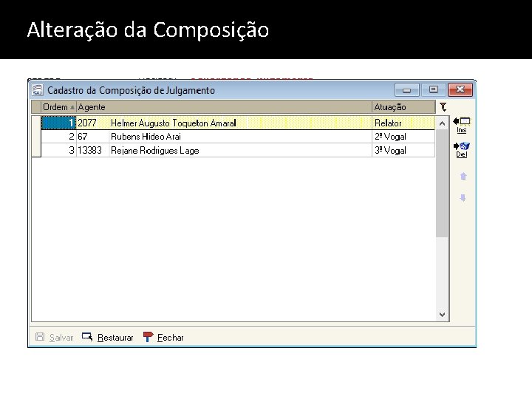The image size is (532, 399).
Task: Select the Ordem cell with value 1
Action: tap(58, 123)
